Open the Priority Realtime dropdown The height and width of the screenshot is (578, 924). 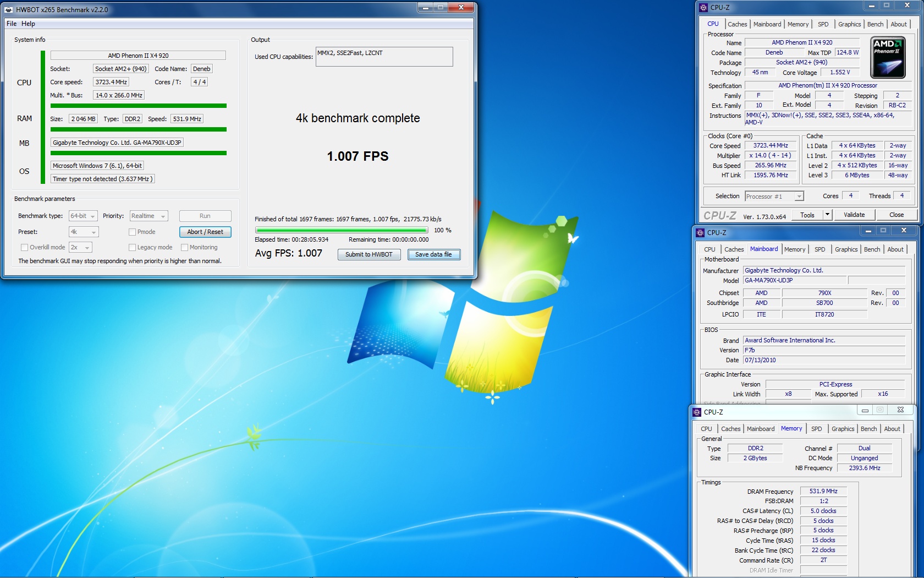click(x=148, y=216)
